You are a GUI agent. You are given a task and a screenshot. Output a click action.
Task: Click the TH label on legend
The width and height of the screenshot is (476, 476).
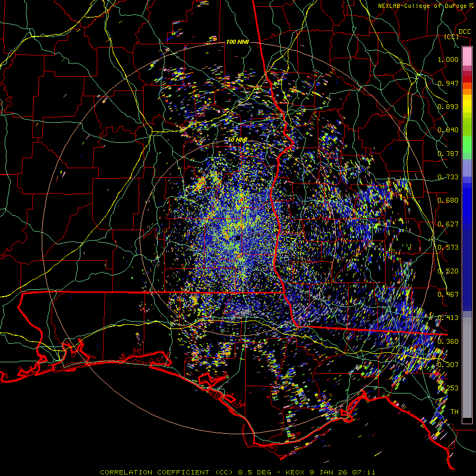[x=454, y=412]
